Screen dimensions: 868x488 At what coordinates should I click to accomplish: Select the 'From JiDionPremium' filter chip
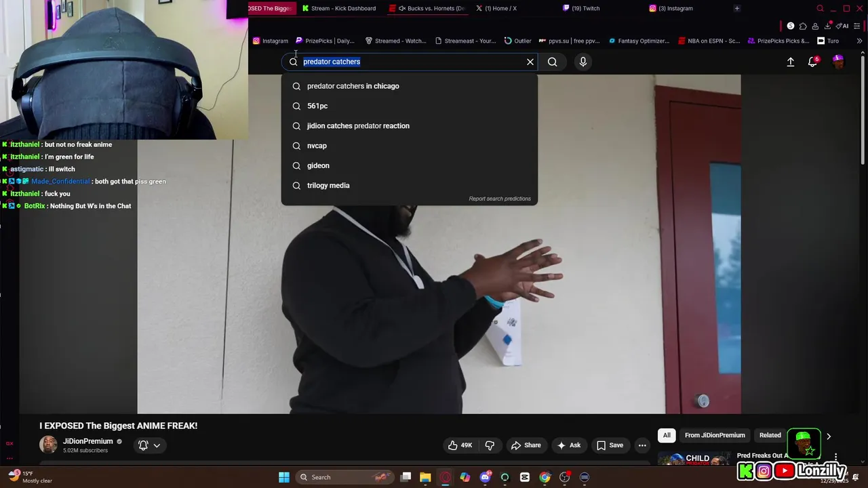pyautogui.click(x=715, y=435)
